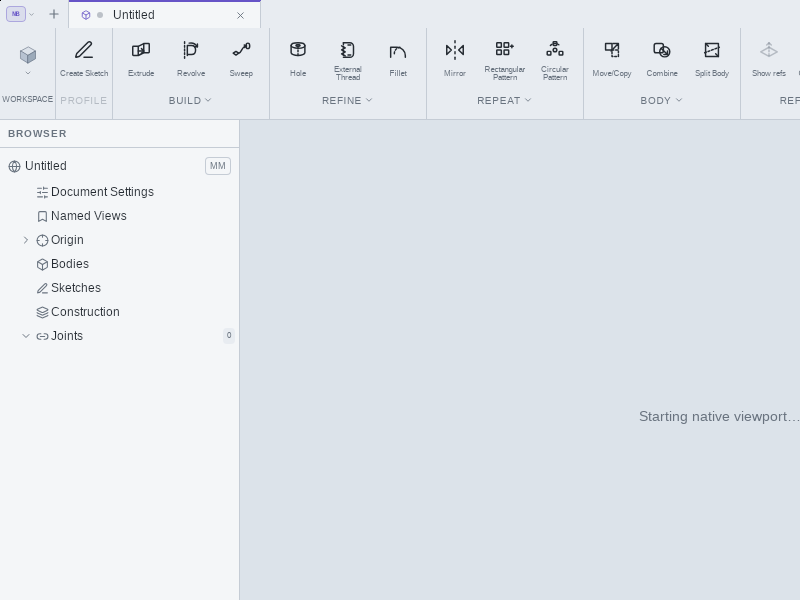Screen dimensions: 800x600
Task: Open the REPEAT group dropdown
Action: tap(504, 101)
